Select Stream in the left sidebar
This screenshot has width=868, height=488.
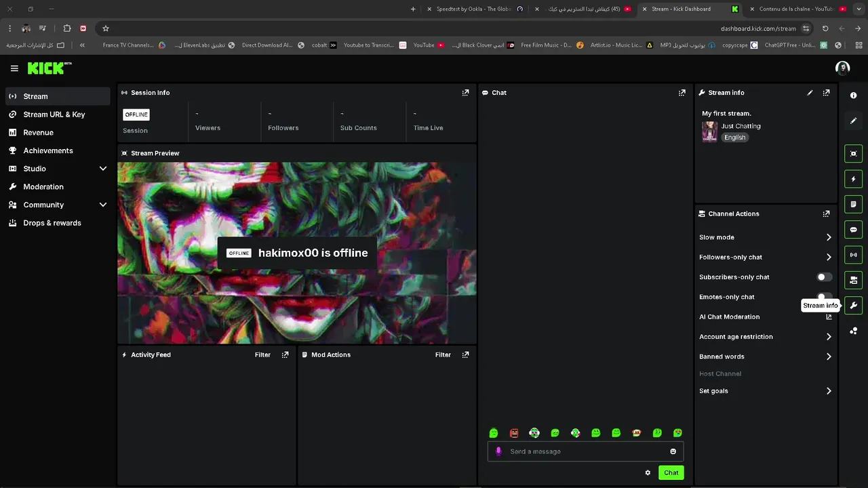click(x=58, y=96)
